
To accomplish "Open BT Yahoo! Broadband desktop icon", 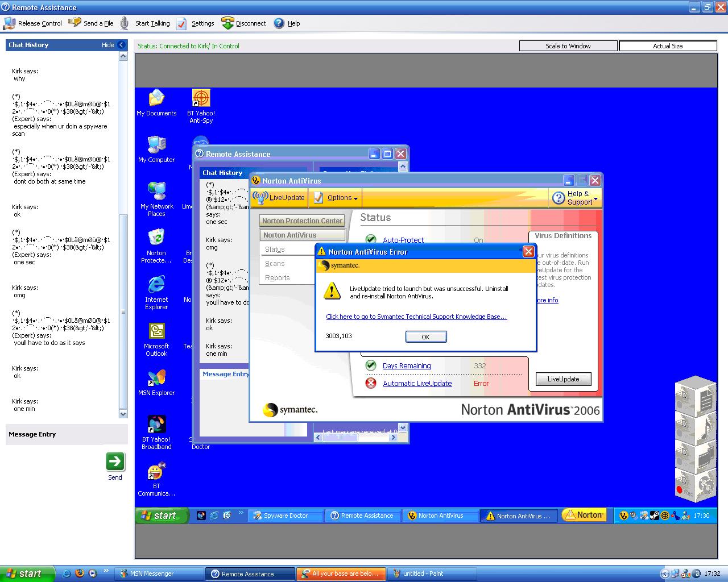I will click(x=156, y=433).
